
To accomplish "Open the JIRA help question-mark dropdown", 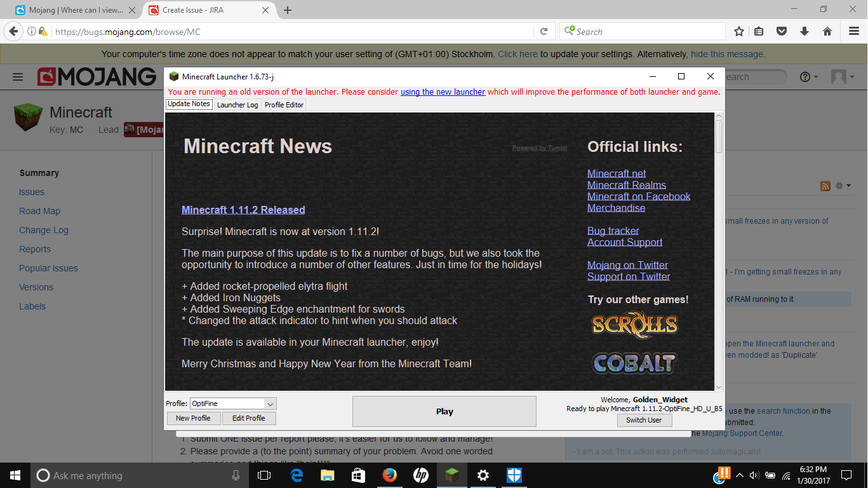I will (808, 77).
